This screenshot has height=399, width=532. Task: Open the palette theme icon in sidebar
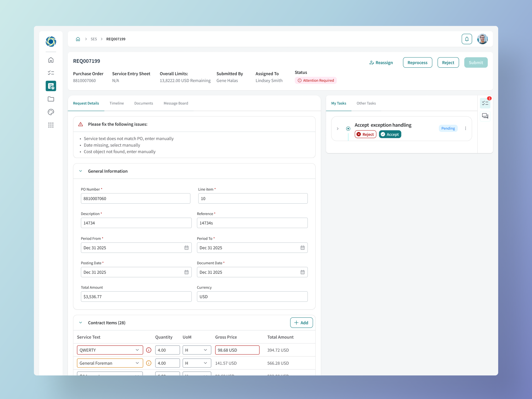coord(51,112)
